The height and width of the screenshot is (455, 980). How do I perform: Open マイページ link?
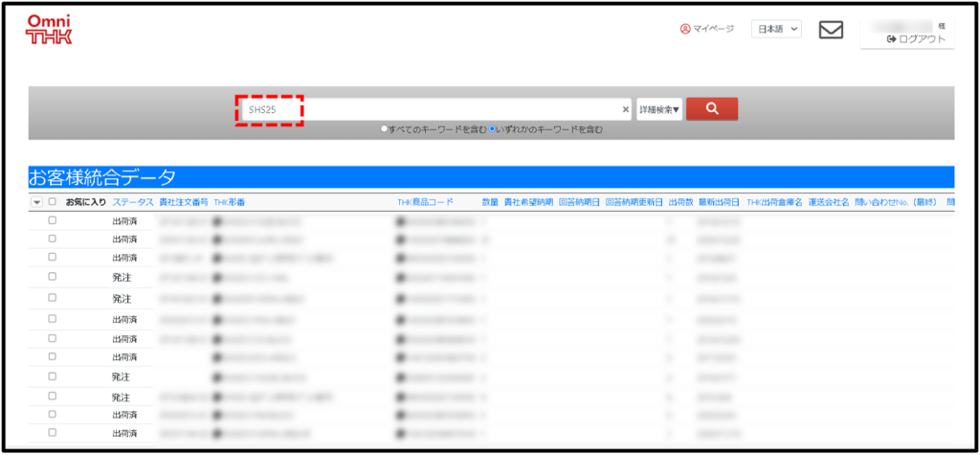pos(707,29)
